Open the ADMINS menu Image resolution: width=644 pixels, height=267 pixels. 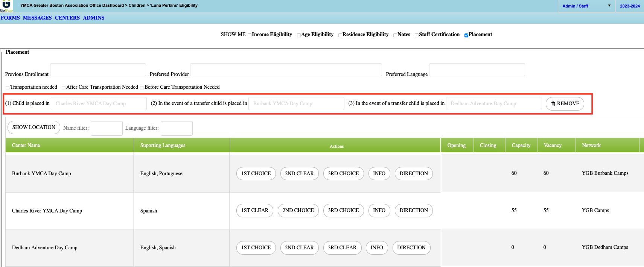94,18
